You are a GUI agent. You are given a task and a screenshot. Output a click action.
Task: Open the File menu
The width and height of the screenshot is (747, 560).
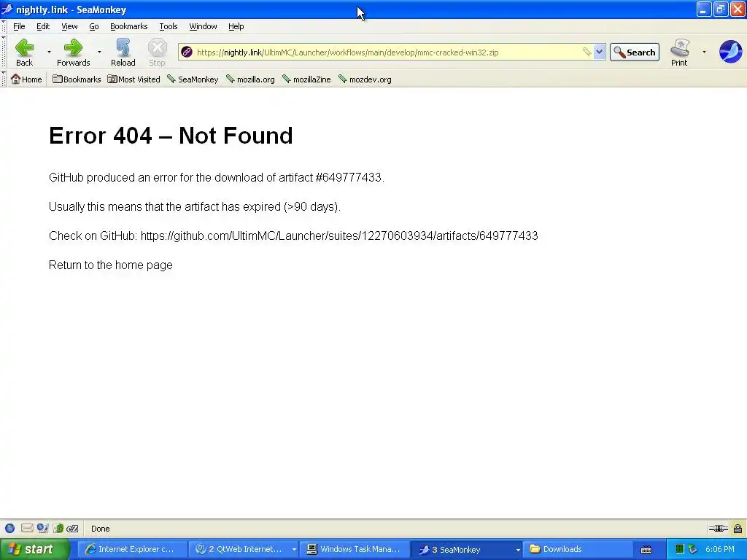pos(19,26)
